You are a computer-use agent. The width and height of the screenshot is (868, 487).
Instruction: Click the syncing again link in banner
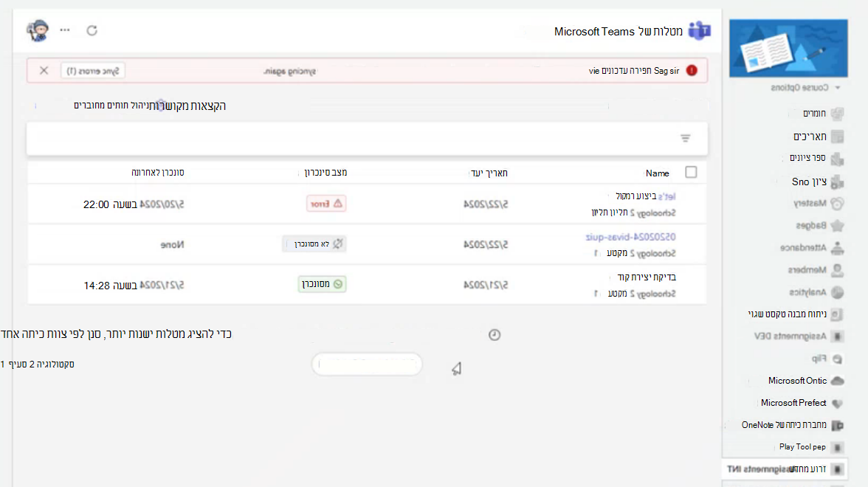point(289,71)
